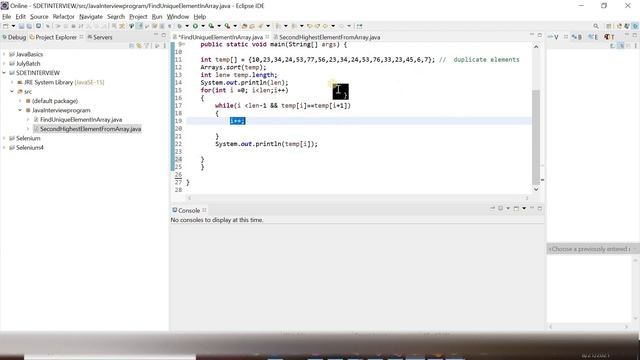Open the File menu
The image size is (640, 360).
7,17
